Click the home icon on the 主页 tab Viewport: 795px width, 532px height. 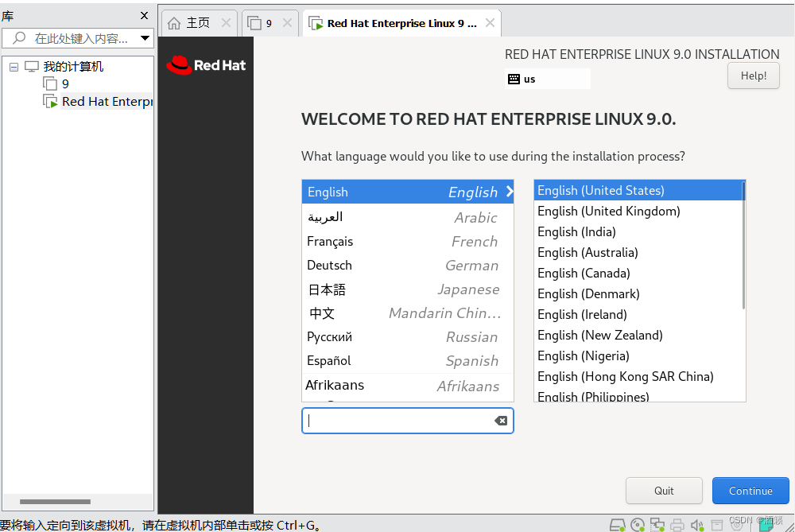tap(174, 23)
